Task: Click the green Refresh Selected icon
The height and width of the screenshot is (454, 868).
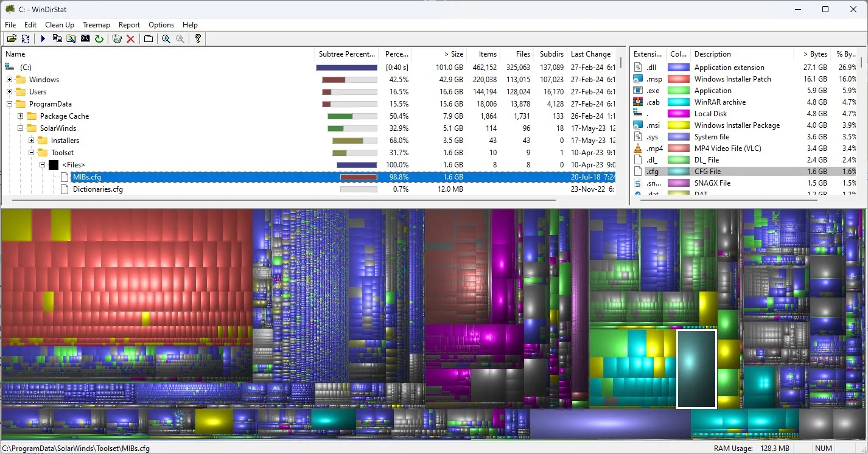Action: pyautogui.click(x=99, y=39)
